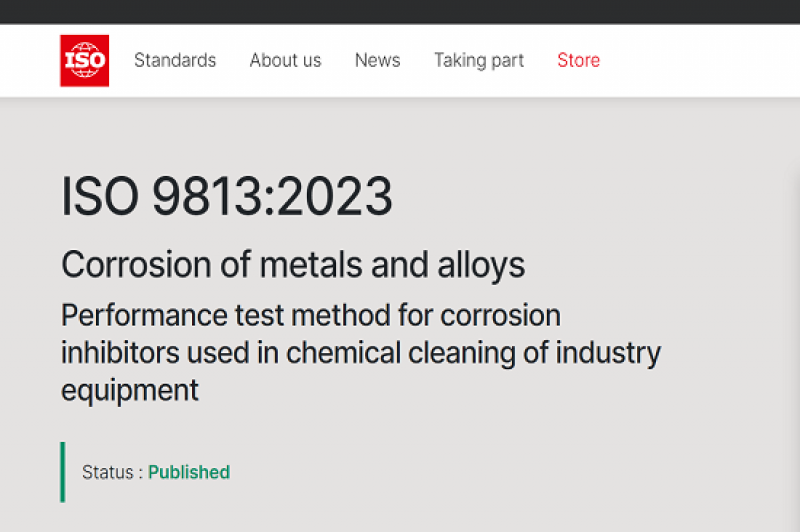Screen dimensions: 800x532
Task: Open the Standards menu item
Action: tap(175, 60)
